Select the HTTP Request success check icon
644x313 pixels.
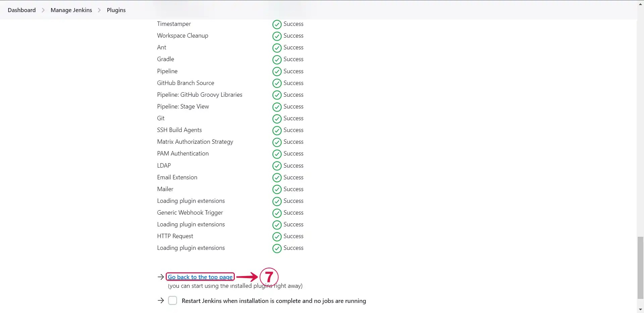(x=277, y=237)
